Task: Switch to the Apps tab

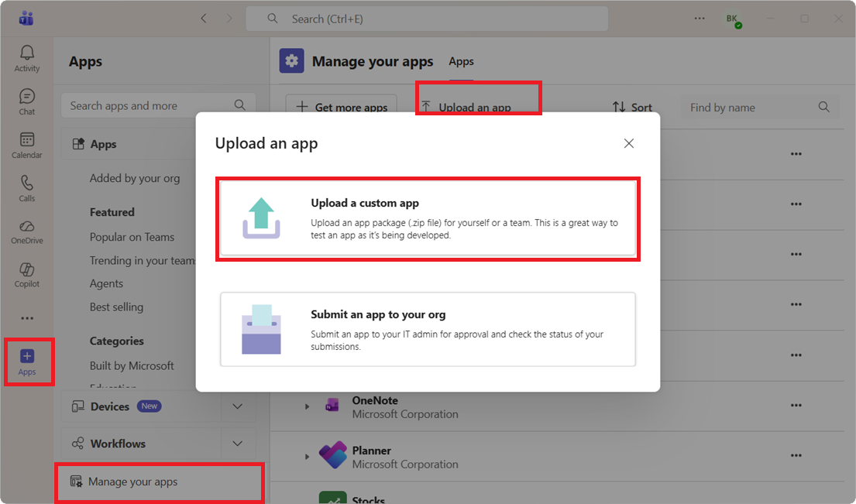Action: [461, 61]
